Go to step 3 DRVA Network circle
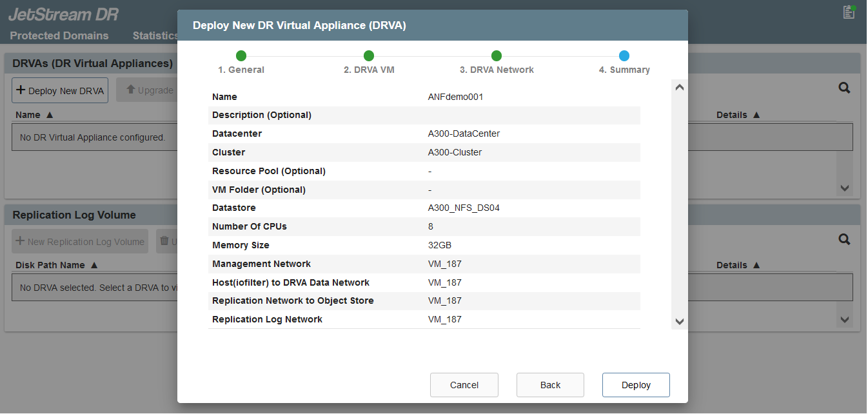This screenshot has height=414, width=868. (x=497, y=56)
